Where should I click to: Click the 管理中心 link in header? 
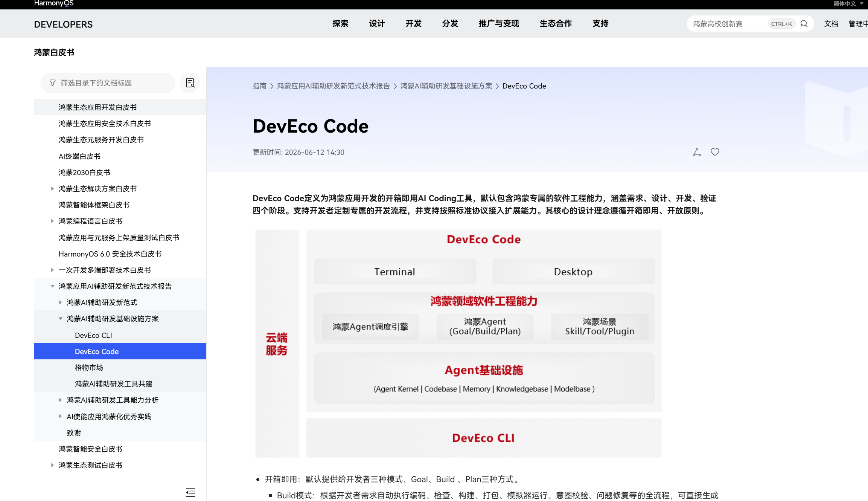click(858, 24)
